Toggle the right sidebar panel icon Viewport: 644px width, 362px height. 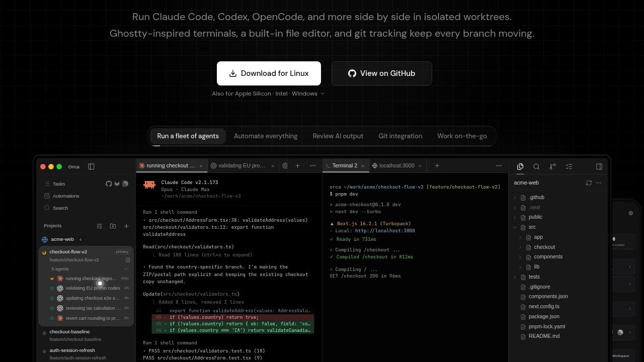click(599, 166)
